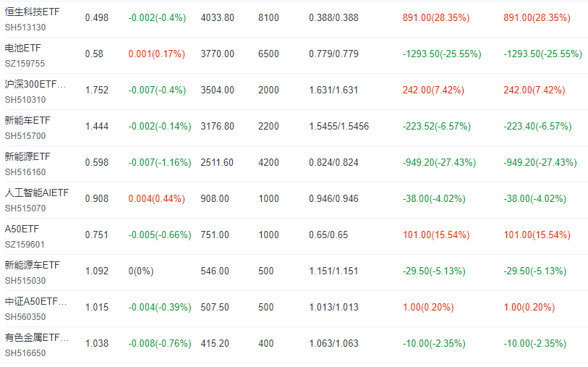Click holding quantity 6500
The width and height of the screenshot is (588, 367).
(x=268, y=54)
